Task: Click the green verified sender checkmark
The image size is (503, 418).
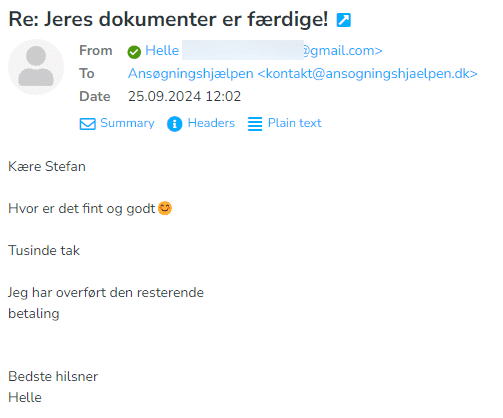Action: [x=134, y=52]
